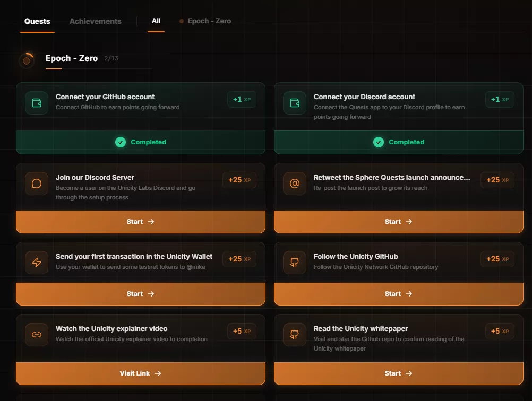Click the Epoch - Zero progress ring icon
This screenshot has width=532, height=401.
(x=27, y=60)
